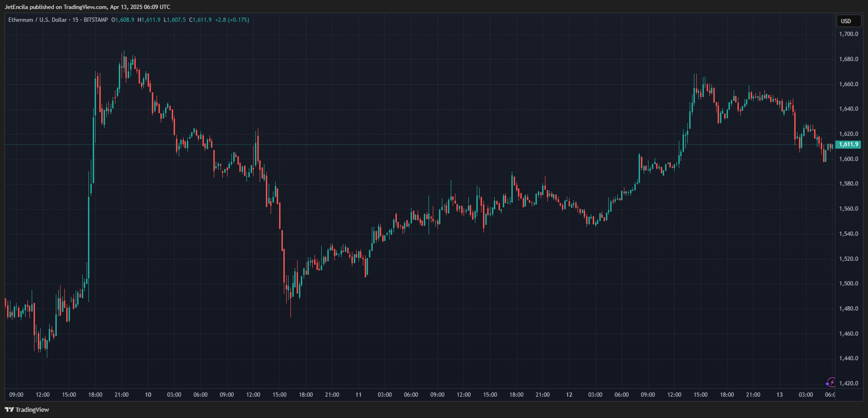Open the USD currency selector
The width and height of the screenshot is (868, 418).
(846, 21)
